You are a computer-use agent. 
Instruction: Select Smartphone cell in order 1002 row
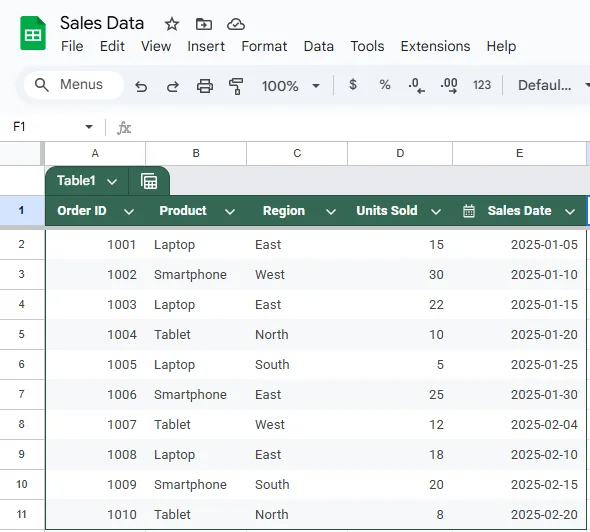click(196, 275)
